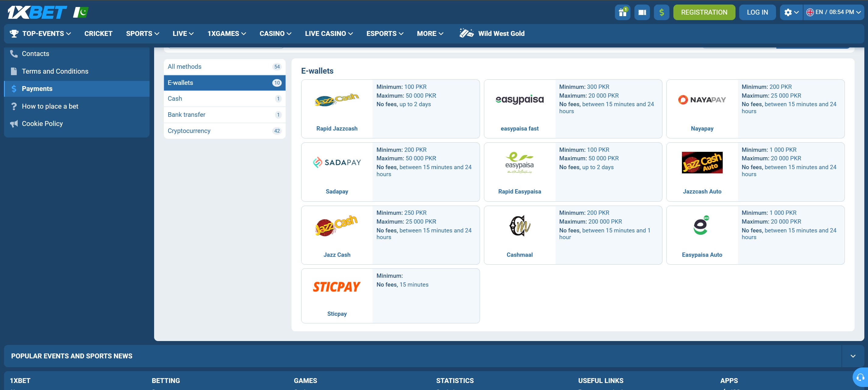Image resolution: width=868 pixels, height=390 pixels.
Task: Click the Sticpay logo
Action: [x=337, y=287]
